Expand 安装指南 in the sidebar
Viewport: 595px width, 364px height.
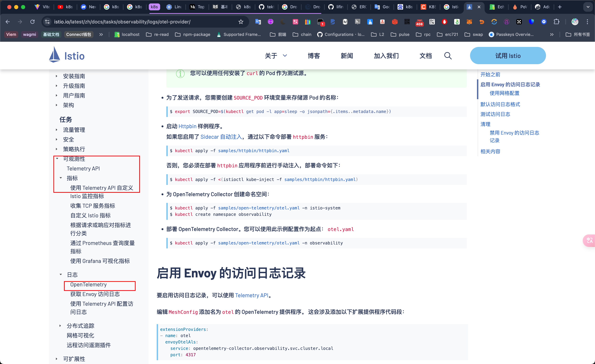(56, 76)
